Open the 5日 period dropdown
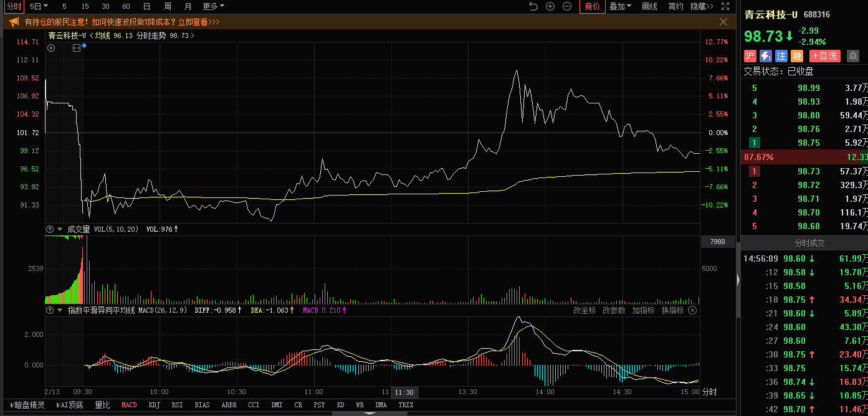868x416 pixels. pyautogui.click(x=39, y=6)
